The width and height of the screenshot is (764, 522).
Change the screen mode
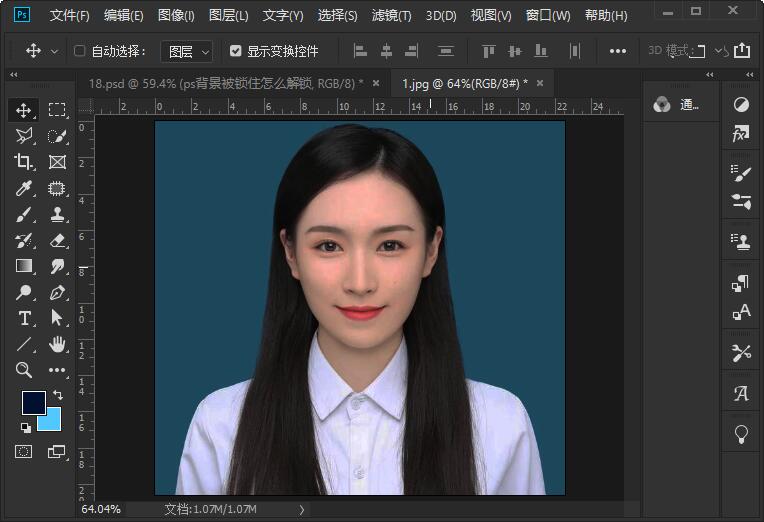(57, 452)
